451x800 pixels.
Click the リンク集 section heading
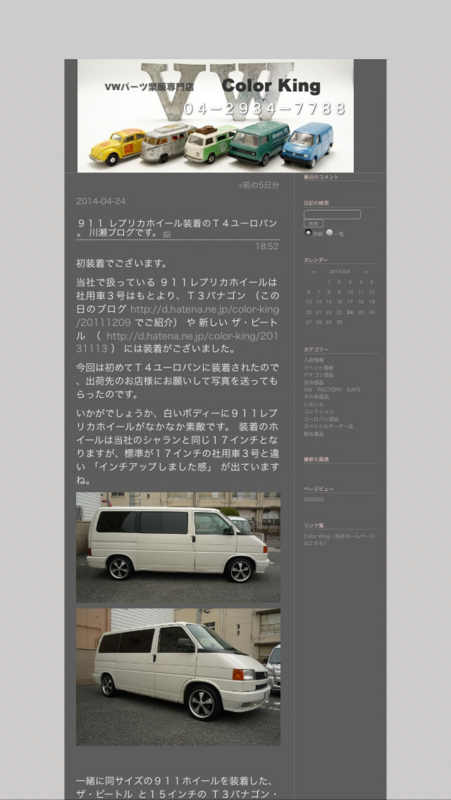pyautogui.click(x=314, y=526)
